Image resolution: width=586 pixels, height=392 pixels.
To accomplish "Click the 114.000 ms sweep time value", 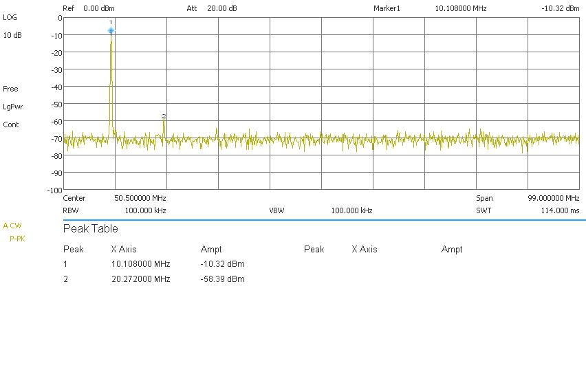I will pos(561,210).
